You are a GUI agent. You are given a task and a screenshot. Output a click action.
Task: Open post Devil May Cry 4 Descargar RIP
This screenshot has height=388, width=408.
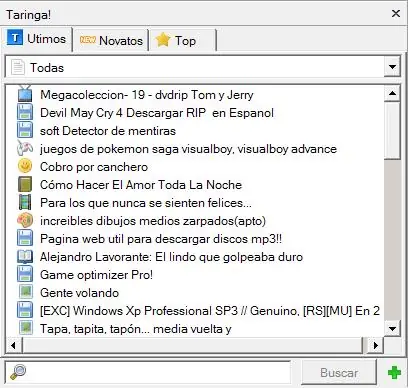click(x=157, y=113)
